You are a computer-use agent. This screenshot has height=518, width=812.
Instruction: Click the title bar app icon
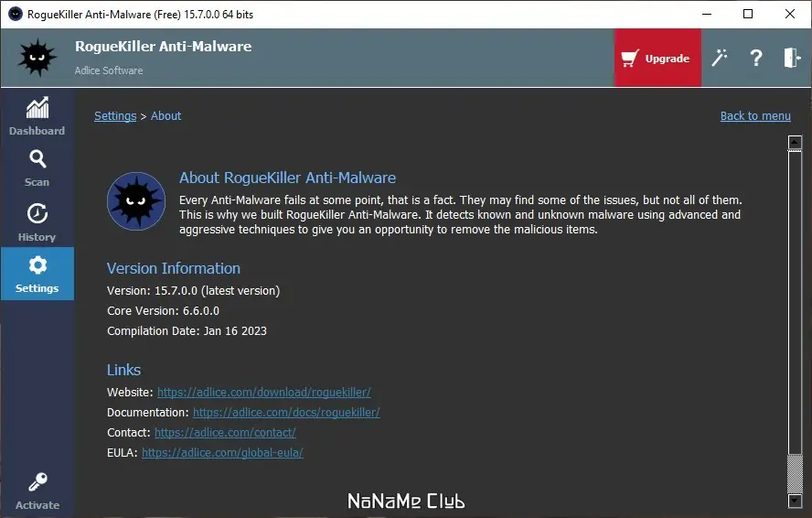(16, 14)
